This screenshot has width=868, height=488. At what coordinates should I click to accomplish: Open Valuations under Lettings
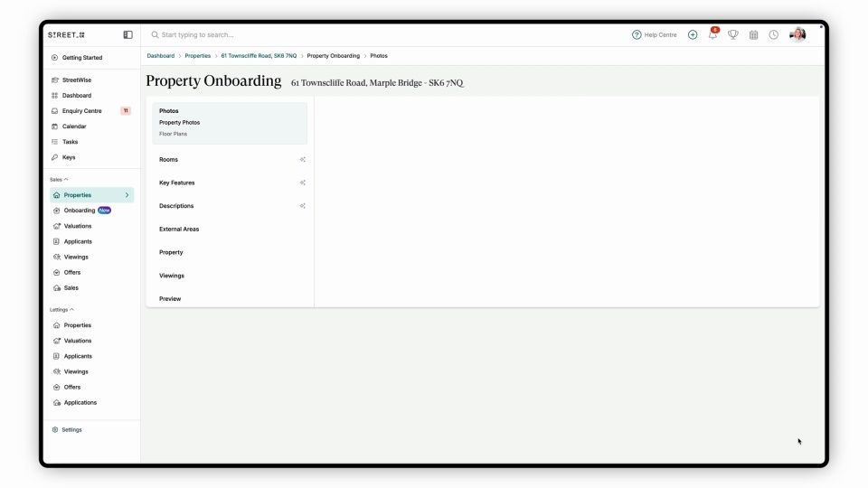[x=78, y=342]
